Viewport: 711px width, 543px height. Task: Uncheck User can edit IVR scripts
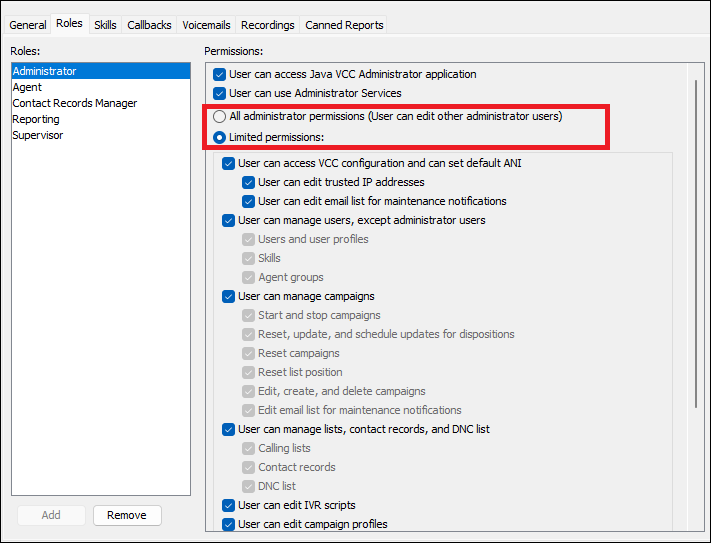229,505
